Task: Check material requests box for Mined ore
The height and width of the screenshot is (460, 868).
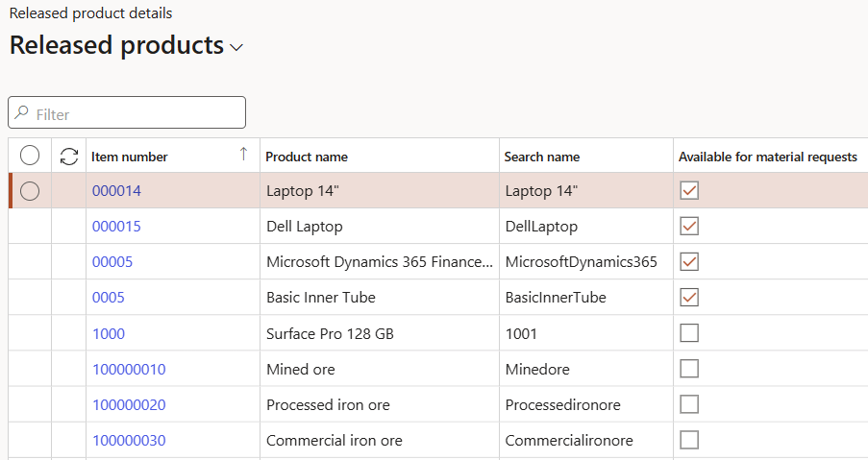Action: [x=689, y=369]
